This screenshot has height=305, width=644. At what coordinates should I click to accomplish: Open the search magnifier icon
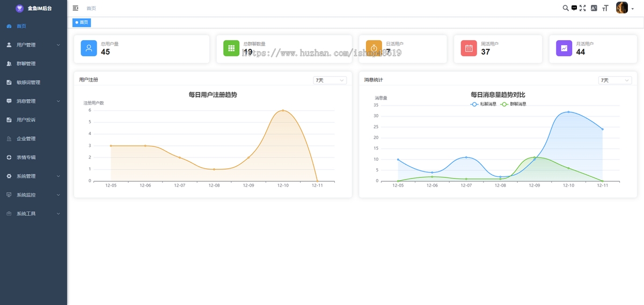[566, 8]
